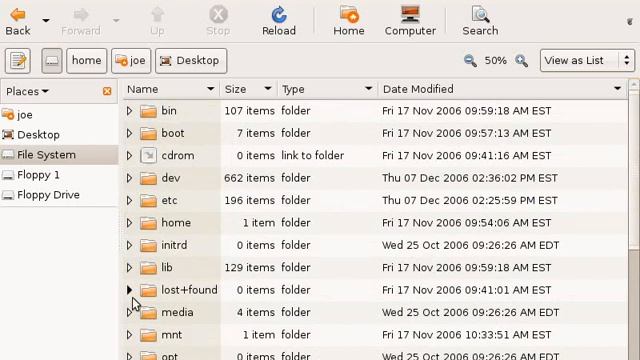Sort by the Date Modified column header
The height and width of the screenshot is (360, 640).
click(x=502, y=89)
